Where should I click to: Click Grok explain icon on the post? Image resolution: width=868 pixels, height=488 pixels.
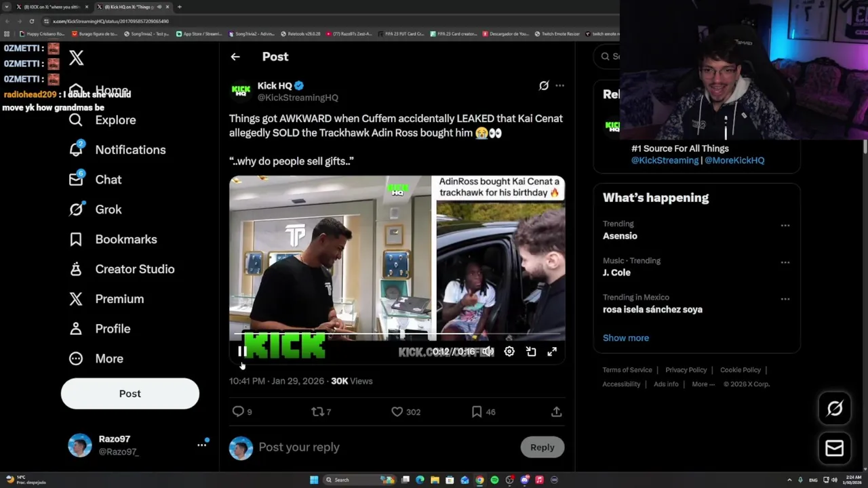[x=544, y=85]
